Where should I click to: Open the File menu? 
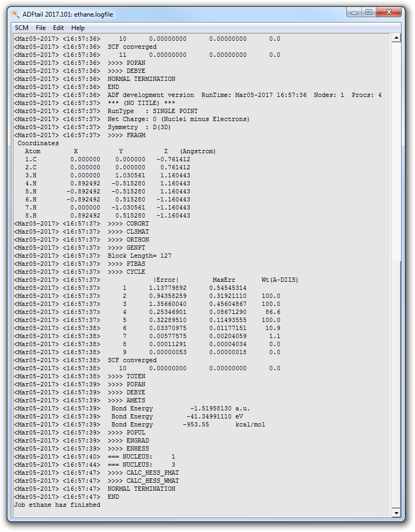click(x=41, y=28)
